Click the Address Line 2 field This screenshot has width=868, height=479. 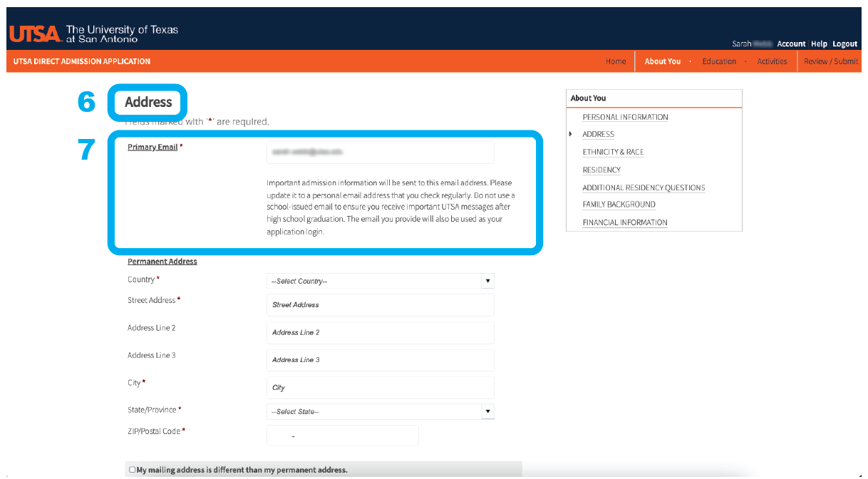coord(380,332)
